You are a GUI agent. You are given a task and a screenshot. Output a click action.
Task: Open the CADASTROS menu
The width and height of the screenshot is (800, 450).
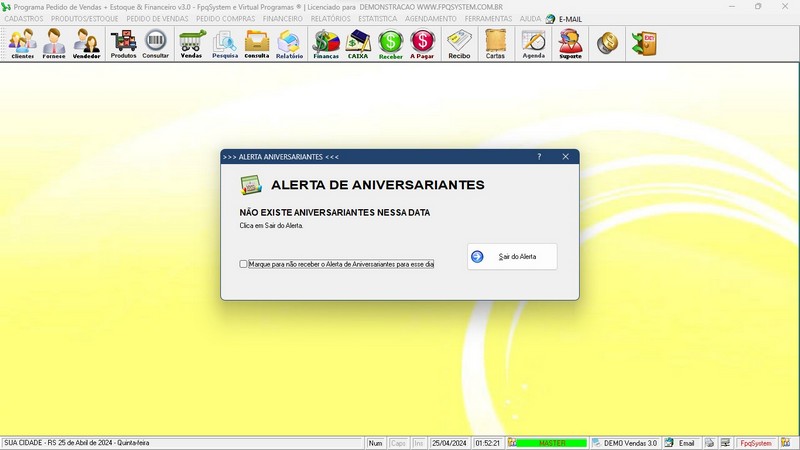point(24,19)
